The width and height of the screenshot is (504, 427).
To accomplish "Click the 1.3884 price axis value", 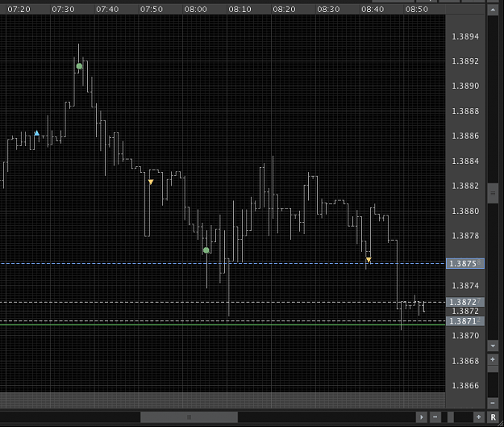I will 465,161.
